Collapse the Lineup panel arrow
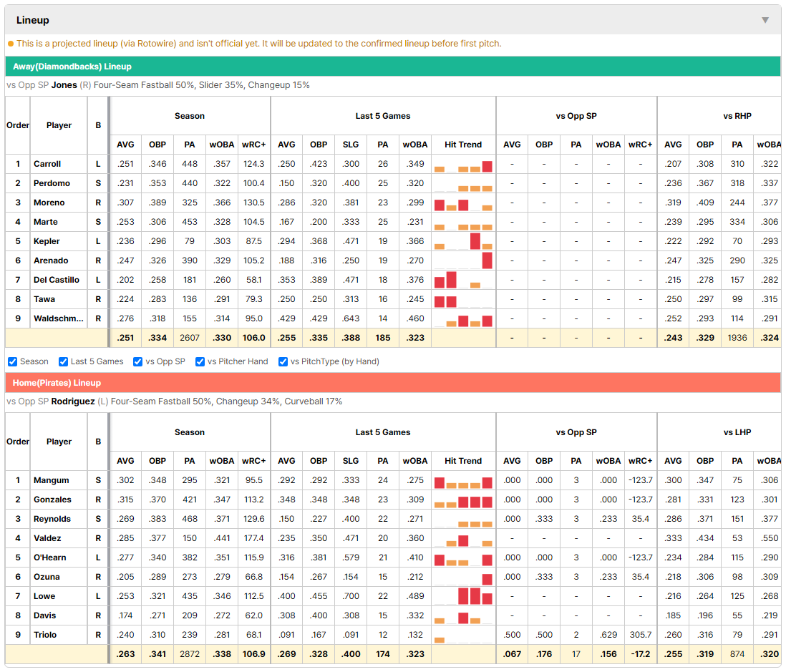The width and height of the screenshot is (786, 672). tap(765, 20)
